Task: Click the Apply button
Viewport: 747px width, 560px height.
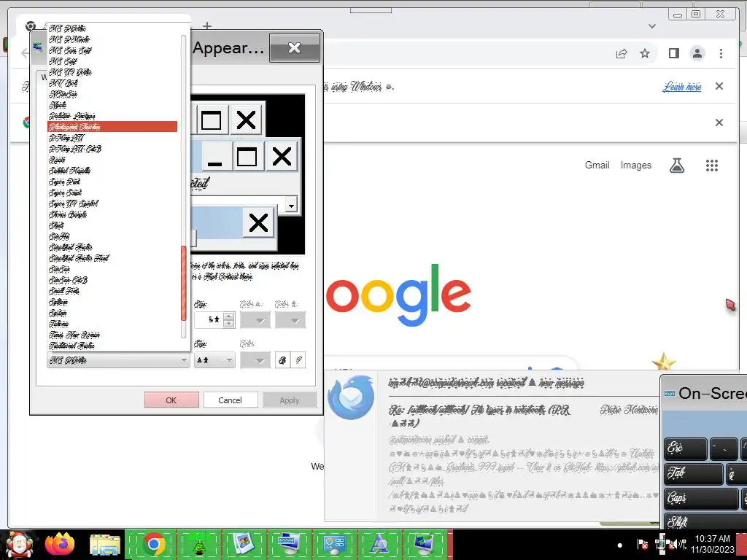Action: pyautogui.click(x=290, y=400)
